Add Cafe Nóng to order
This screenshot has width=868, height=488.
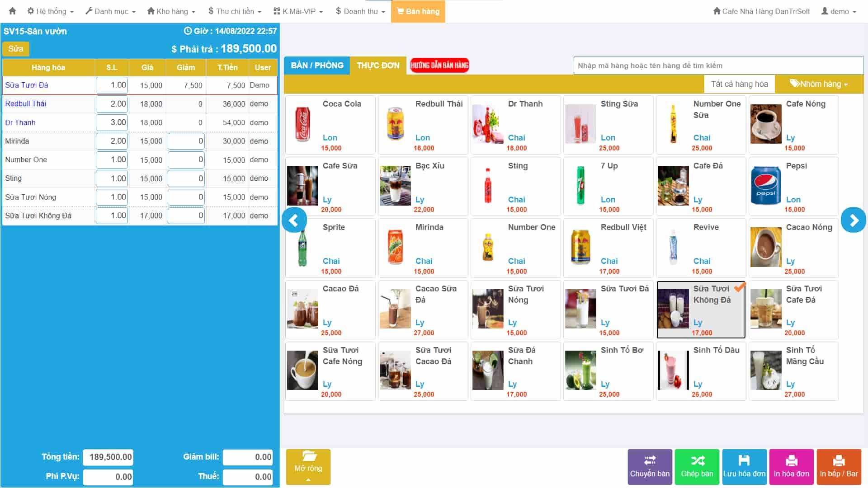tap(794, 125)
